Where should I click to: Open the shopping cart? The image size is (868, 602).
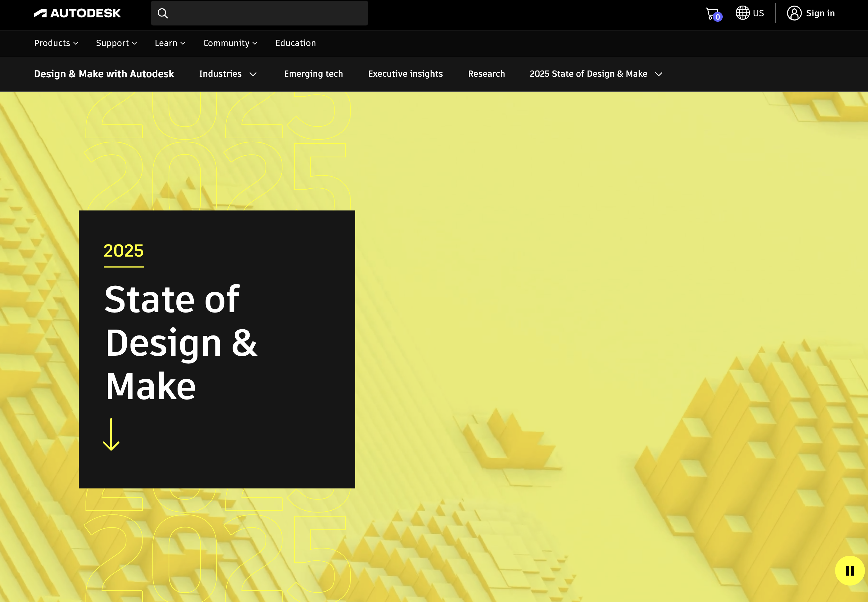coord(712,12)
